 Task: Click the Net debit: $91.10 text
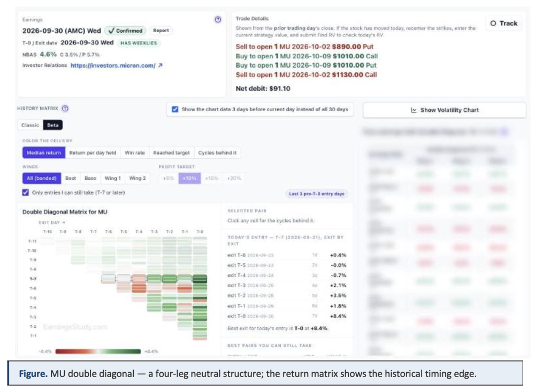[263, 88]
